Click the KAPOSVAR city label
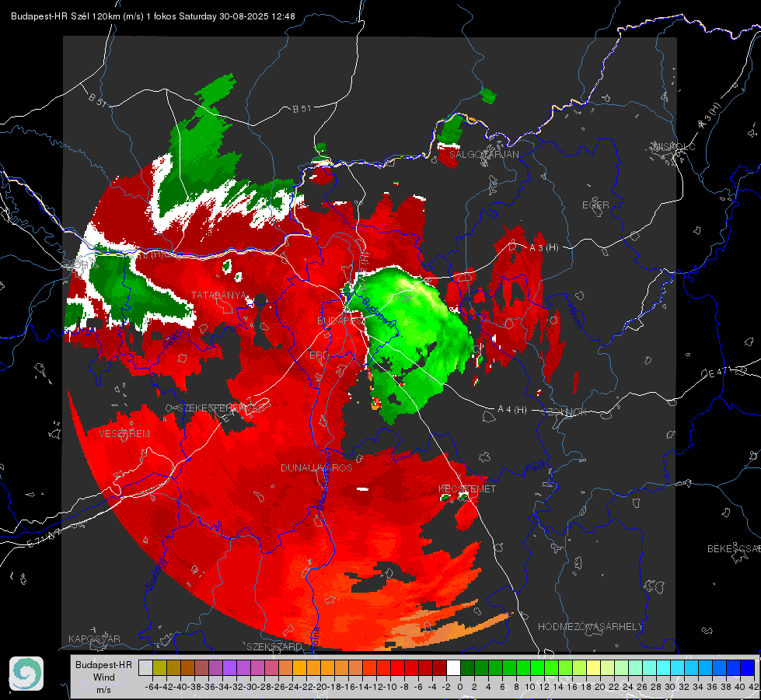761x700 pixels. [x=94, y=639]
